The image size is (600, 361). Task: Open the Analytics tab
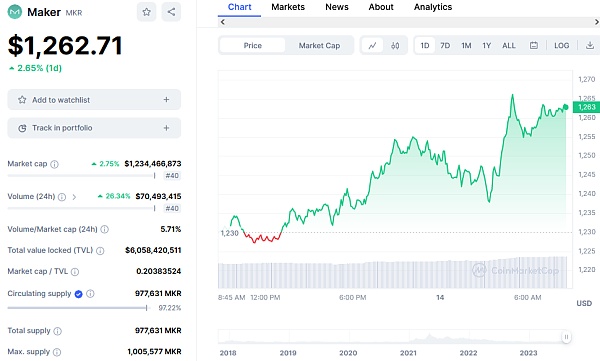click(433, 7)
